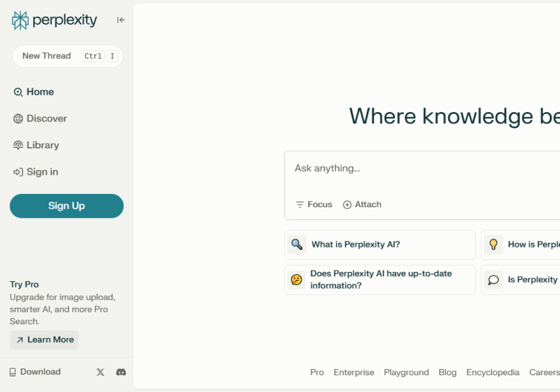Click the Learn More button

click(x=44, y=340)
